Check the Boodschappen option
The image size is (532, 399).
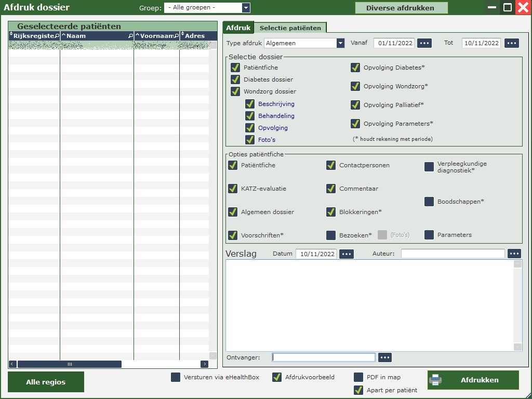(429, 202)
